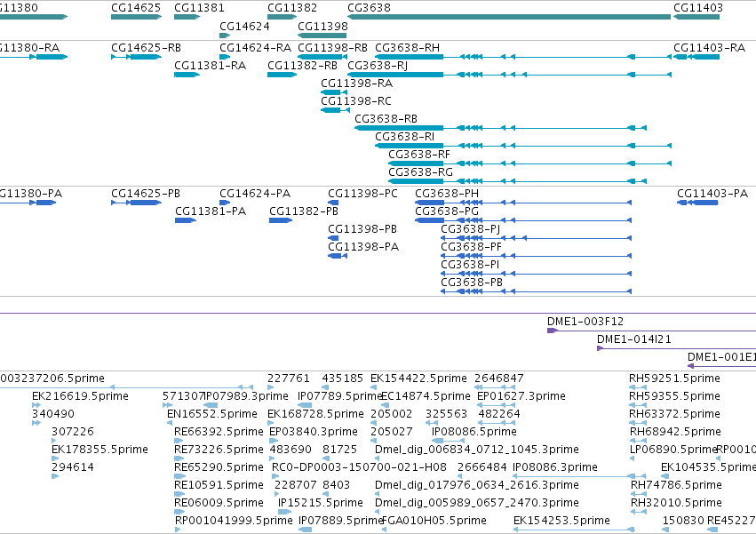Click the DME1-014I21 clone label
756x534 pixels.
coord(634,339)
